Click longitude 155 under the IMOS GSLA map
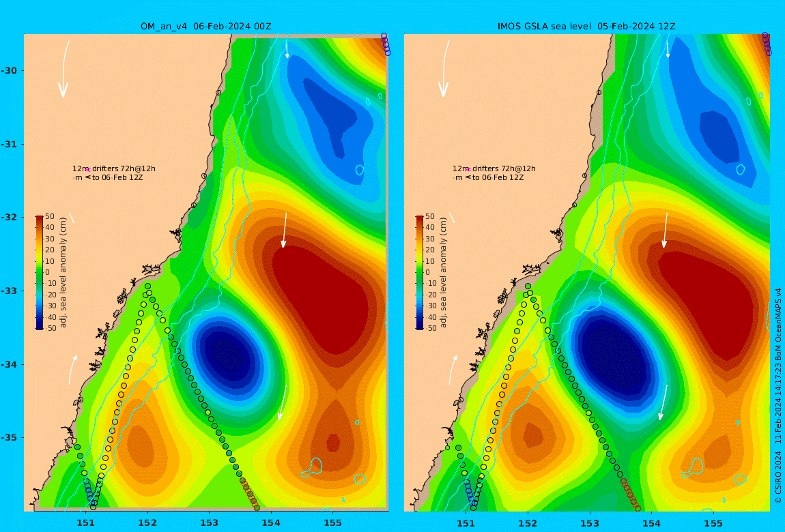Viewport: 785px width, 532px height. [x=713, y=523]
